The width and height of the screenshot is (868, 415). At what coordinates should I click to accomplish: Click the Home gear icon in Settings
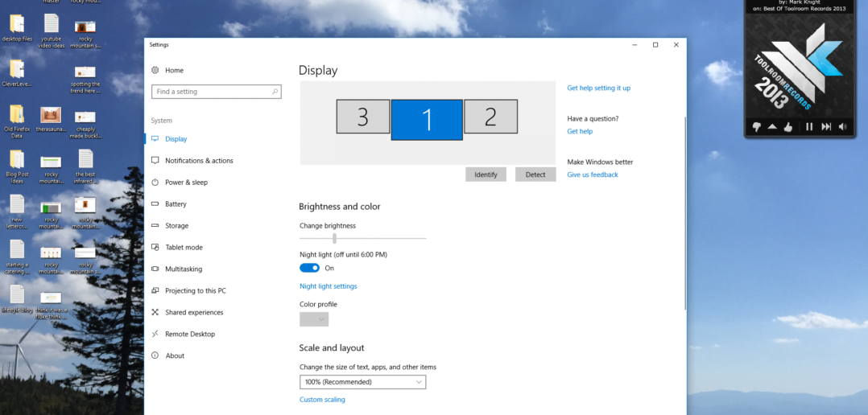tap(155, 70)
